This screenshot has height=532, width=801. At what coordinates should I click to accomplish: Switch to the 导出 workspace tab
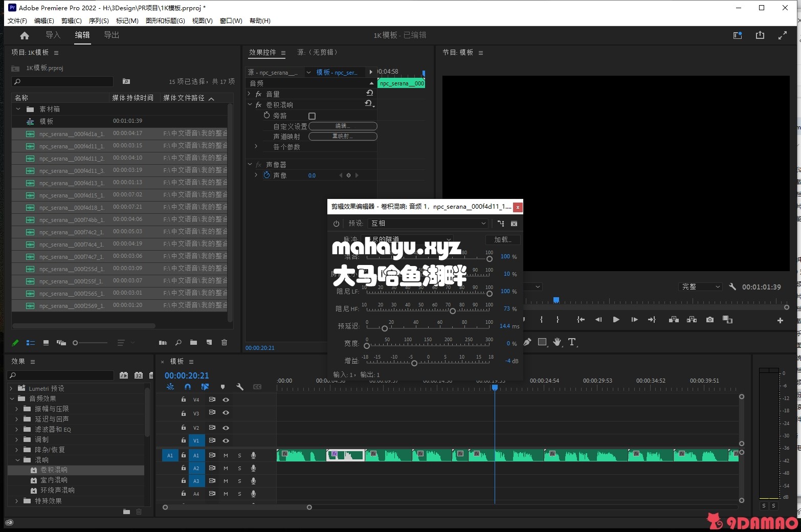coord(112,35)
